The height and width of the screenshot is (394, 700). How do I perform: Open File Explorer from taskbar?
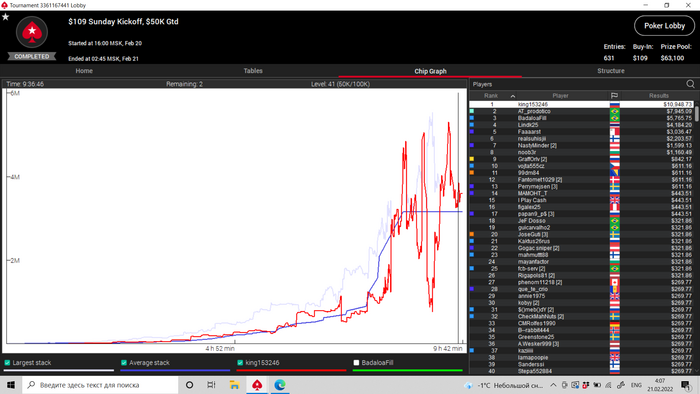234,385
